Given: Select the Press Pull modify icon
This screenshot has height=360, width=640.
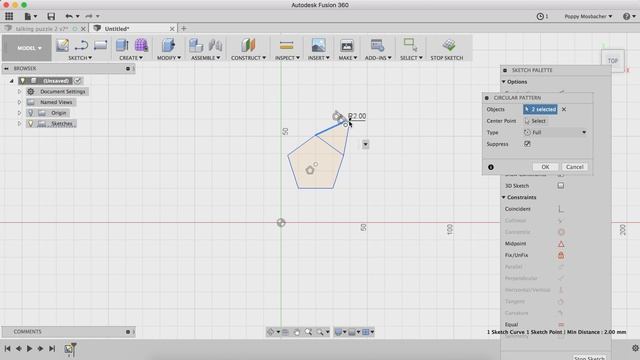Looking at the screenshot, I should click(168, 45).
